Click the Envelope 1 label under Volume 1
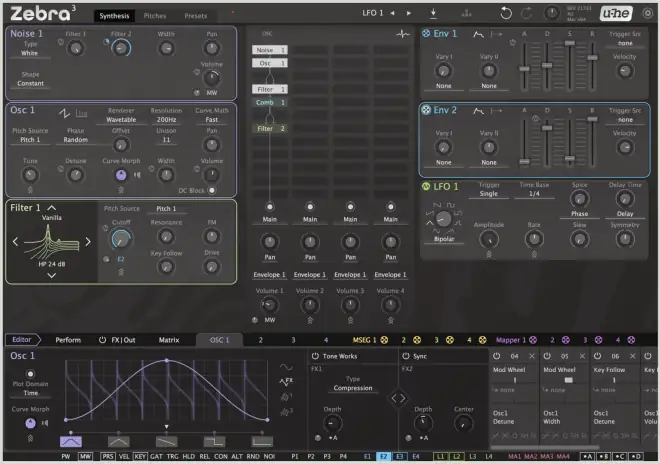Screen dimensions: 660x464 tap(268, 274)
